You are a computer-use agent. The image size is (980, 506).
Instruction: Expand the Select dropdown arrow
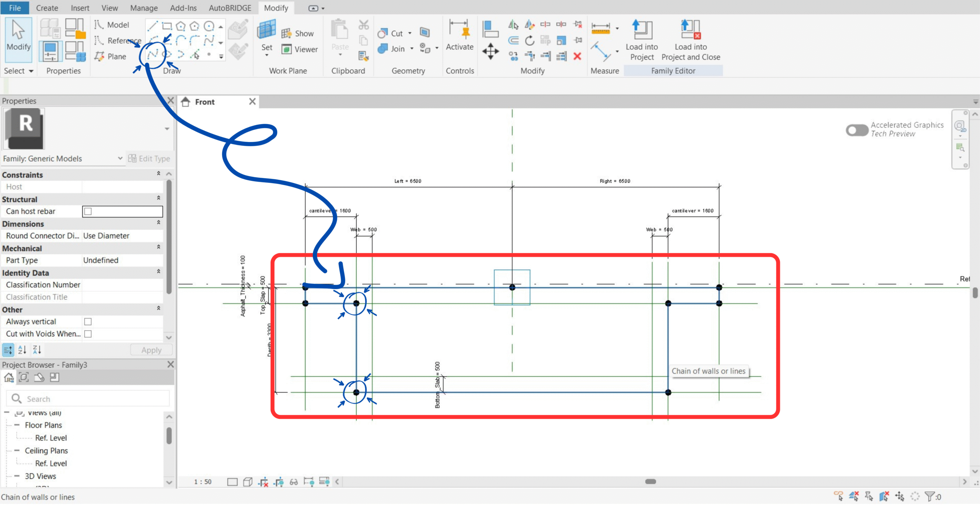(31, 71)
